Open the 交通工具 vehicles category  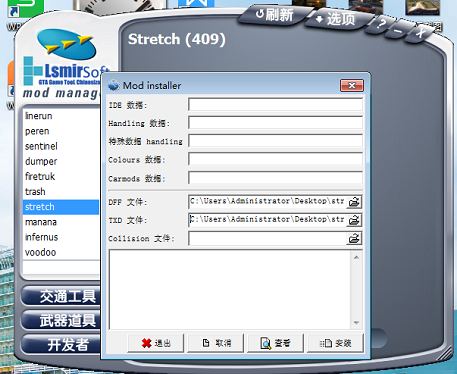(x=61, y=296)
